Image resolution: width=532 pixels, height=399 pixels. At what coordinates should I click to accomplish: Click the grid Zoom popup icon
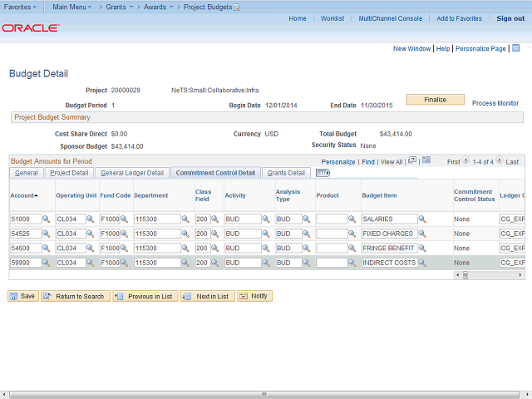point(412,161)
